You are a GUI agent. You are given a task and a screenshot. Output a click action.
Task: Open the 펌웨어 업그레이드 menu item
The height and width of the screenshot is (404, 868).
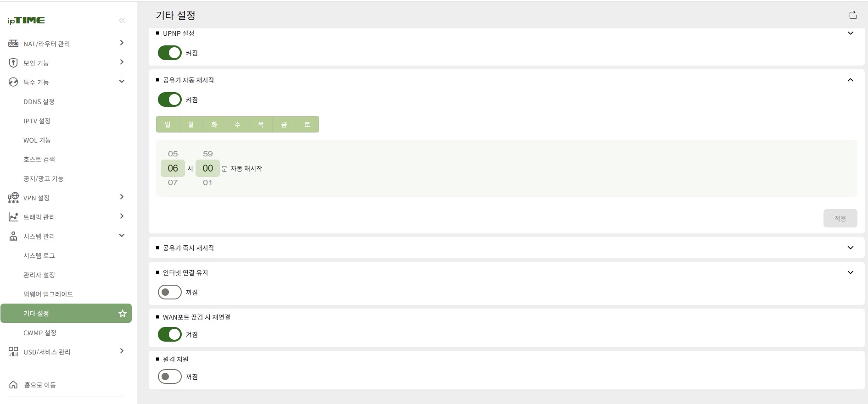(48, 294)
